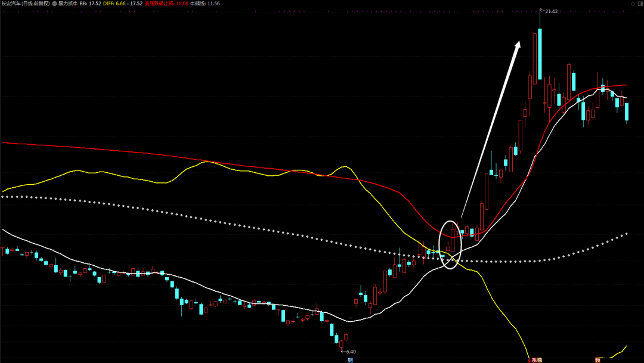644x363 pixels.
Task: Click the yellow DIFF: 6.66 value
Action: click(x=114, y=4)
